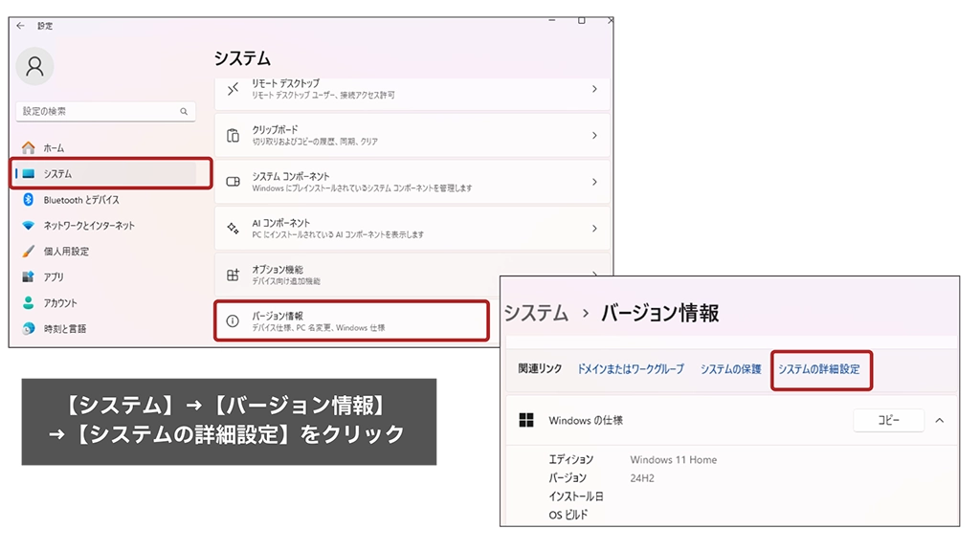Image resolution: width=980 pixels, height=551 pixels.
Task: Click the search magnifier icon
Action: pos(184,112)
